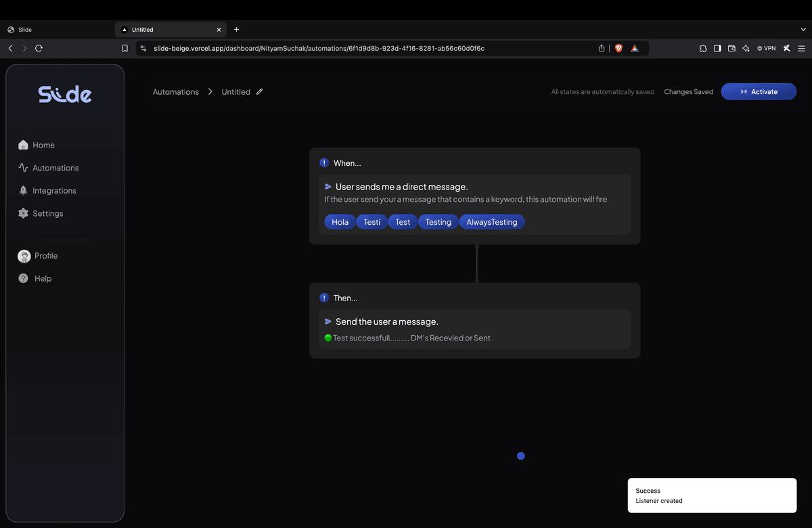Click the info badge next to When...
The image size is (812, 528).
tap(323, 162)
